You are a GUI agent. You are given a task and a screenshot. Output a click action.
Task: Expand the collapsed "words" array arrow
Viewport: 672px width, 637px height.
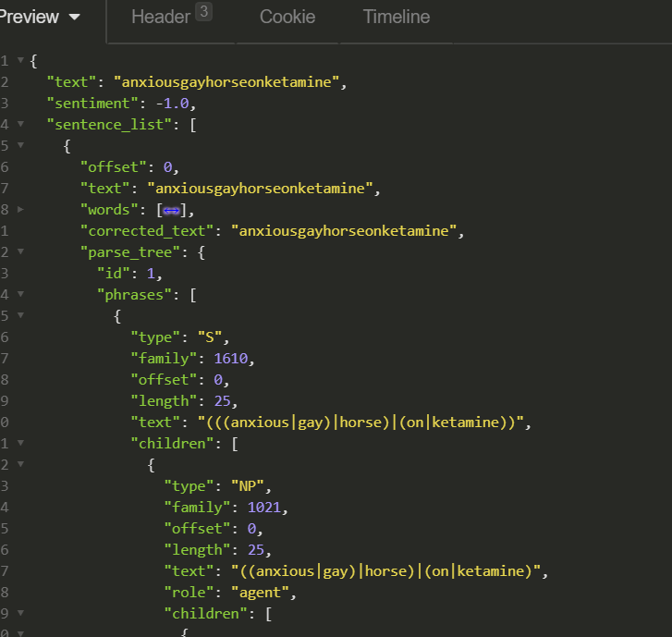click(20, 210)
